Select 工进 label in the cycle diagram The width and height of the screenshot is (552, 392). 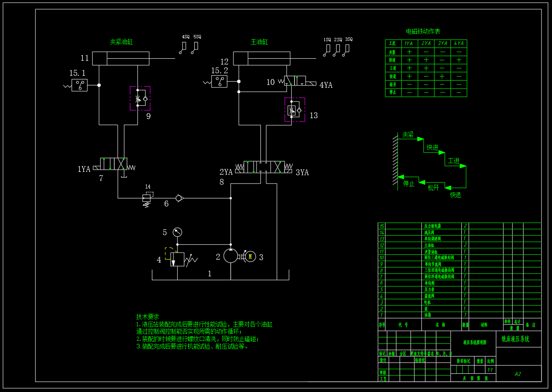tap(454, 161)
